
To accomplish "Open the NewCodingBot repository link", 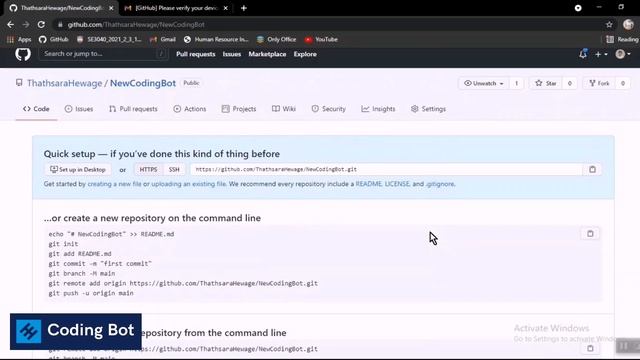I will tap(143, 83).
